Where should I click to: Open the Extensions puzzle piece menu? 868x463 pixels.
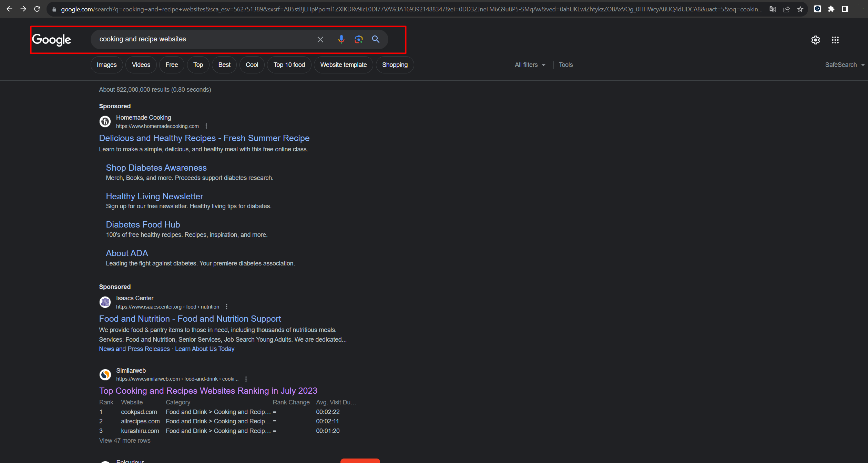pyautogui.click(x=831, y=9)
